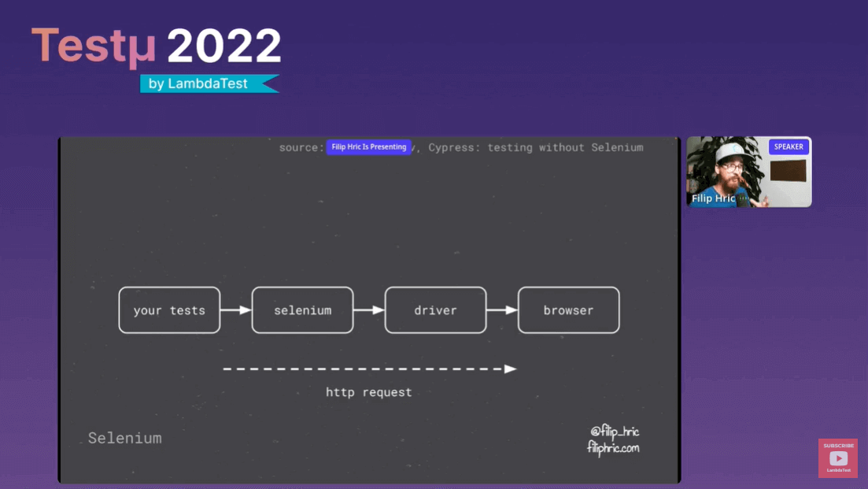Select the Testμ 2022 logo
This screenshot has width=868, height=489.
click(155, 46)
